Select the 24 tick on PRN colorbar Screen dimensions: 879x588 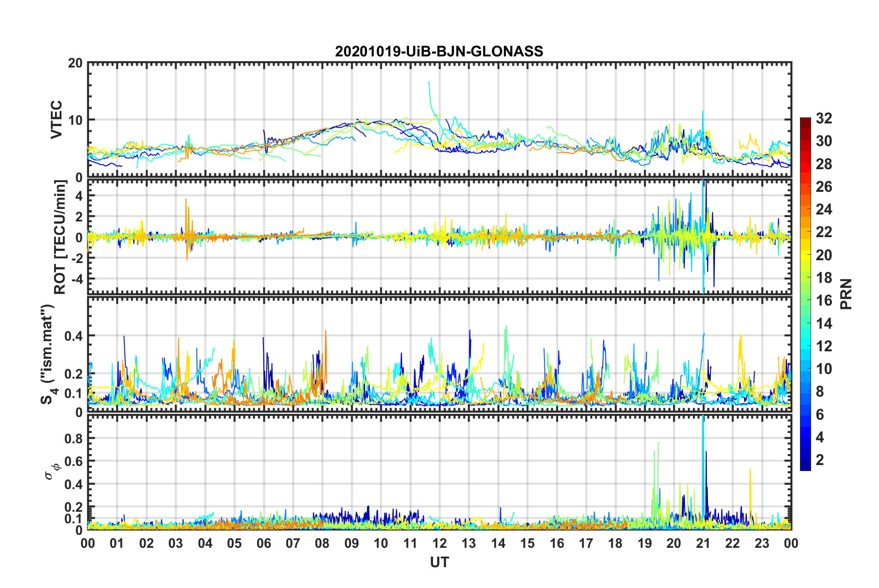[824, 209]
